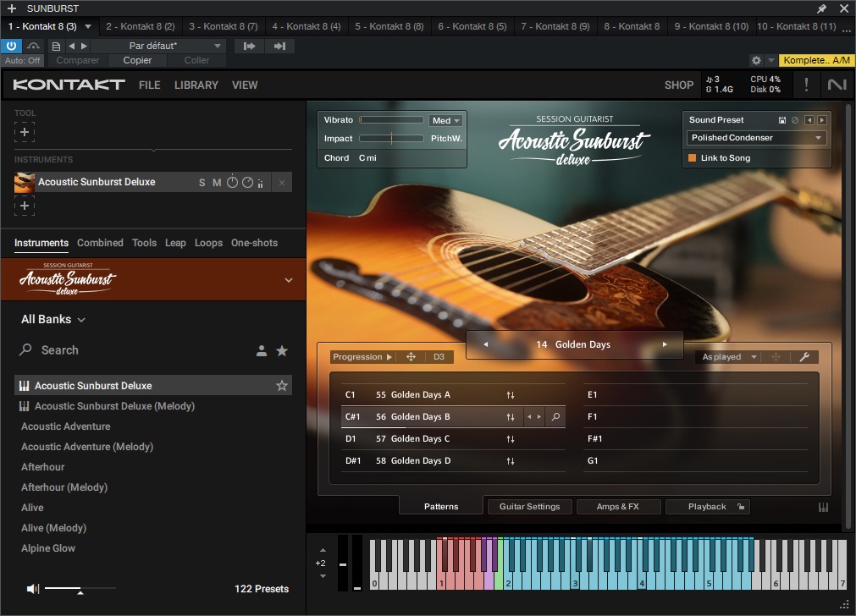Mute Acoustic Sunburst Deluxe instrument
This screenshot has height=616, width=856.
click(x=217, y=183)
